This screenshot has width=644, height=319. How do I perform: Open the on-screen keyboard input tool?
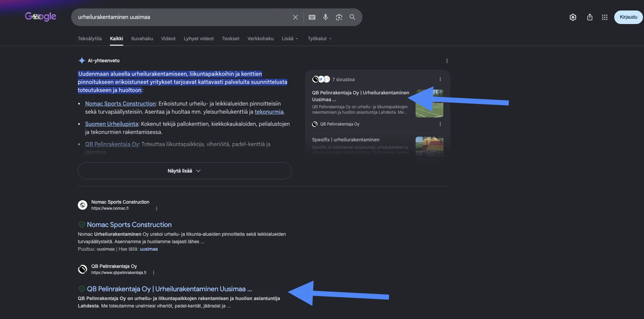(x=312, y=17)
